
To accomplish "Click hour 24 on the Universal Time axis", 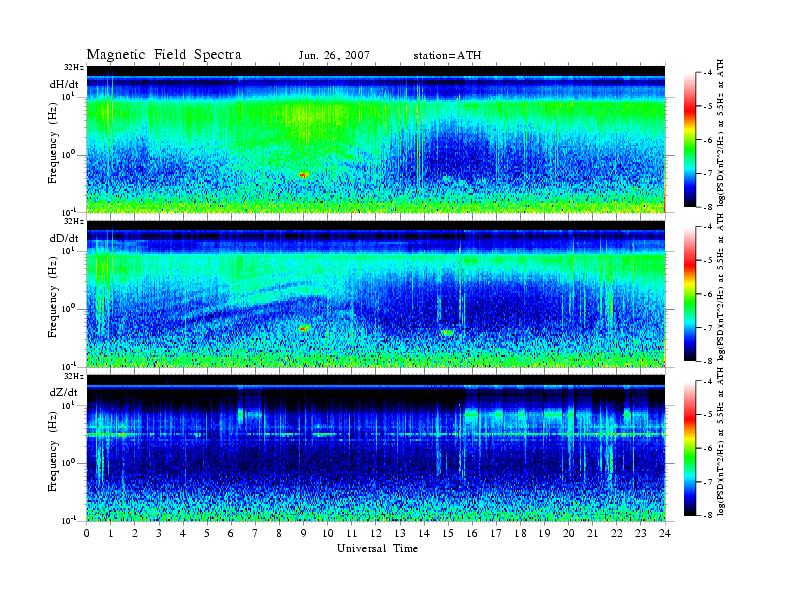I will pos(665,533).
